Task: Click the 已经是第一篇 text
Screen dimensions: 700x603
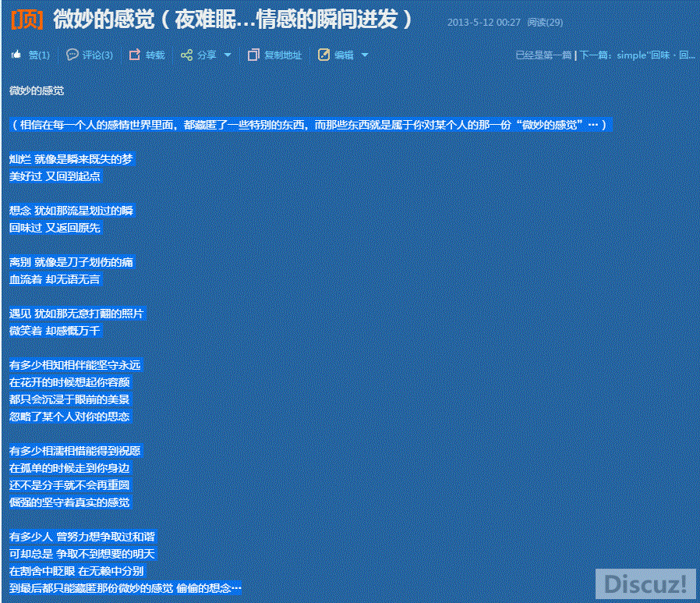Action: pos(543,55)
